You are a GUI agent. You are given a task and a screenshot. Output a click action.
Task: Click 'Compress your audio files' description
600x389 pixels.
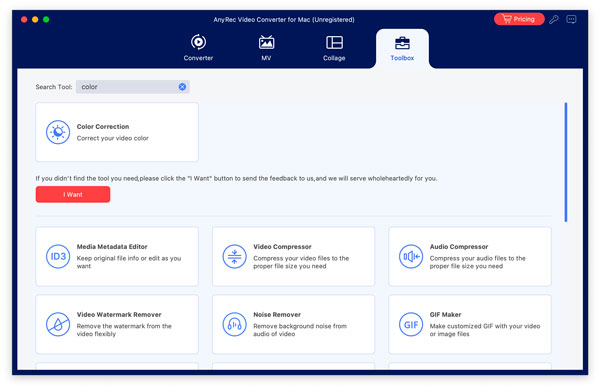click(478, 262)
